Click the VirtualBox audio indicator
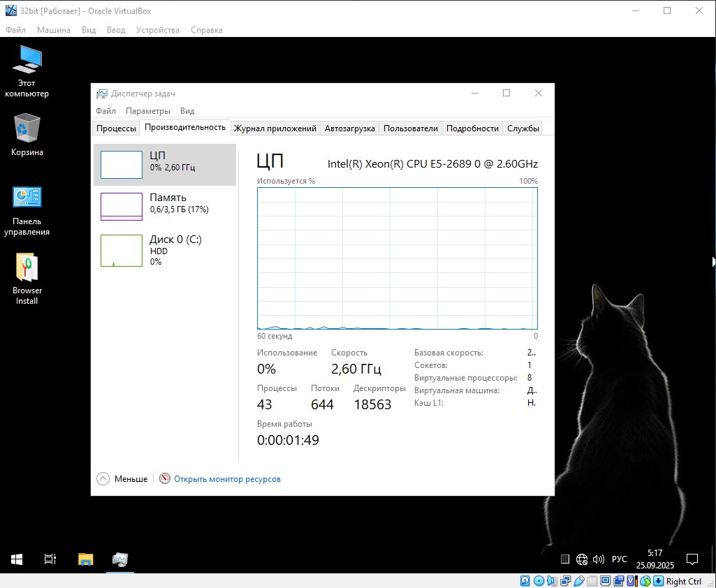Viewport: 716px width, 588px height. 552,581
